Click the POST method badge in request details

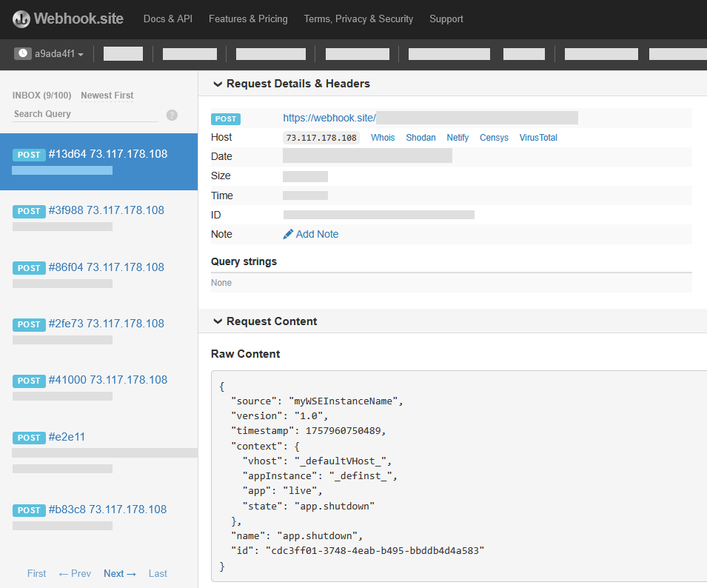[x=226, y=118]
